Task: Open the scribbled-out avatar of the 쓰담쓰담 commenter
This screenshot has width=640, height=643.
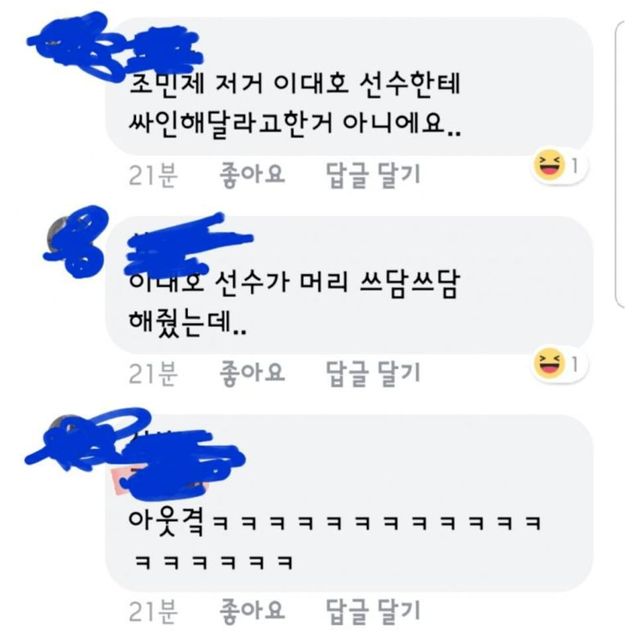Action: coord(75,240)
